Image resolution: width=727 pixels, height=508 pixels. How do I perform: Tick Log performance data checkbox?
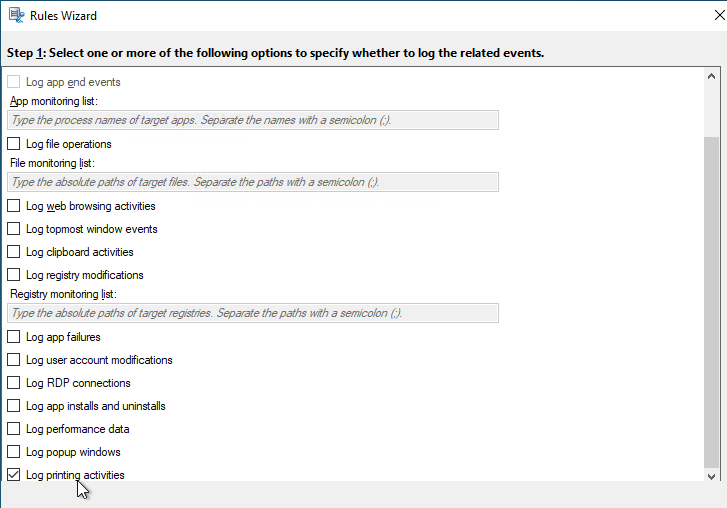(13, 429)
